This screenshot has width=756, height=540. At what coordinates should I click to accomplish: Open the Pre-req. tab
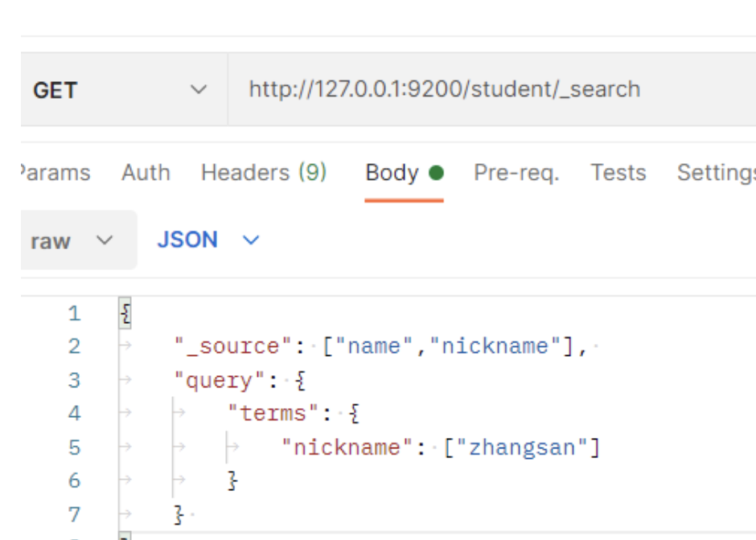[x=516, y=173]
